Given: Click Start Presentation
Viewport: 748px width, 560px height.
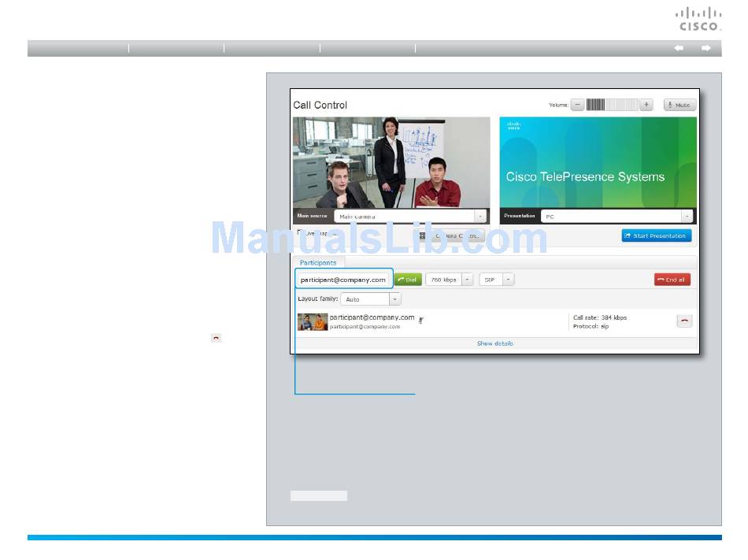Looking at the screenshot, I should tap(656, 235).
